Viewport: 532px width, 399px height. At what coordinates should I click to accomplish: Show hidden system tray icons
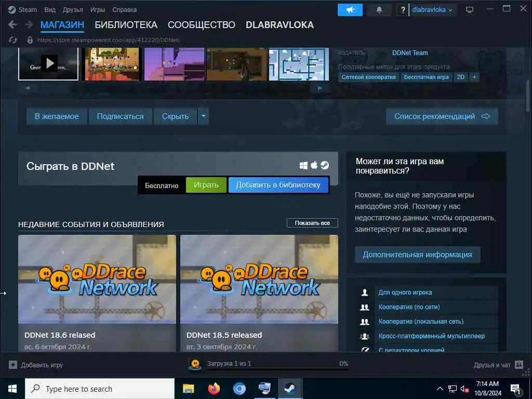[x=440, y=389]
